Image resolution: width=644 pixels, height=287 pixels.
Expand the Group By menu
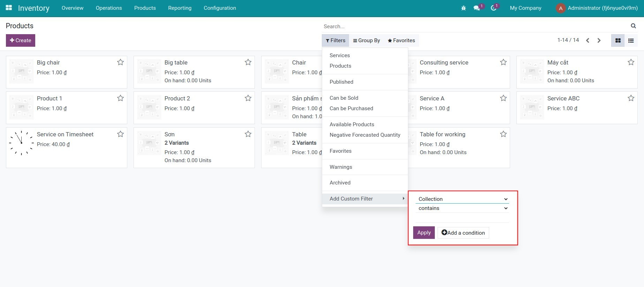point(366,40)
